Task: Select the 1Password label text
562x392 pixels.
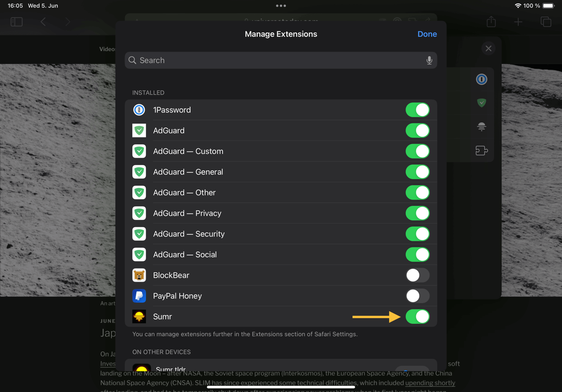Action: coord(172,110)
